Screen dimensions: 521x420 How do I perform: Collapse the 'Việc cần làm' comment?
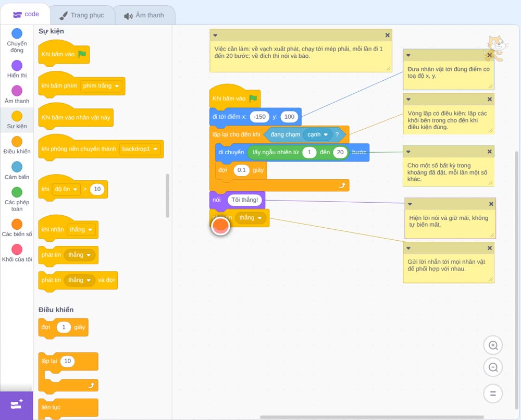click(x=215, y=35)
